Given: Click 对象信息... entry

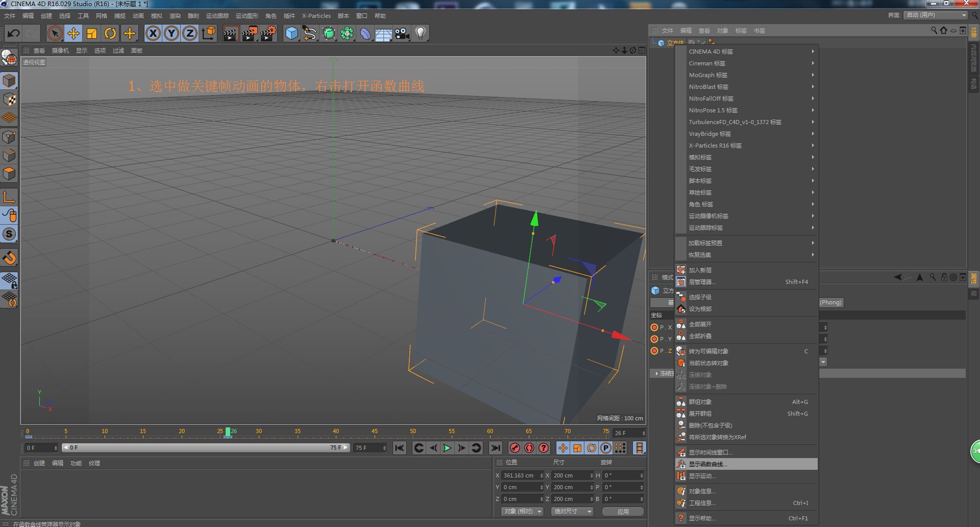Looking at the screenshot, I should (746, 491).
